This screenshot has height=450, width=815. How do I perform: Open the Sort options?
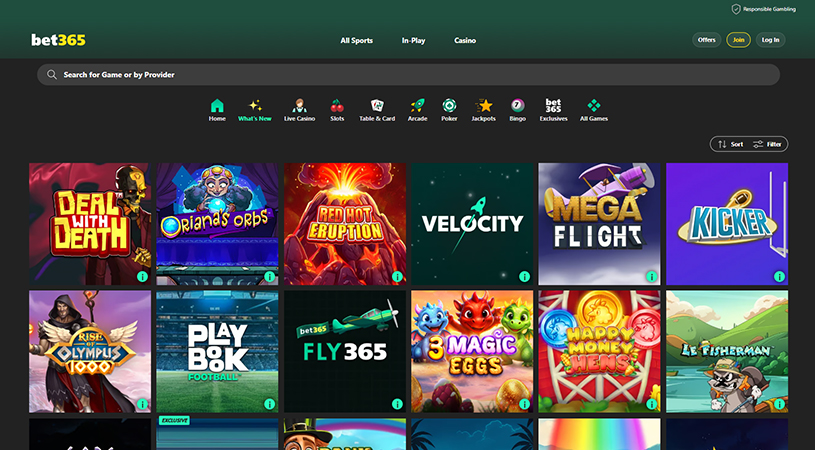coord(728,144)
